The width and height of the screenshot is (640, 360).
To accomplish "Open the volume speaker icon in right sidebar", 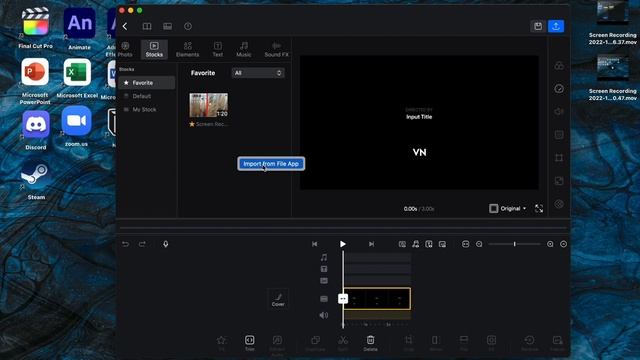I will point(559,111).
